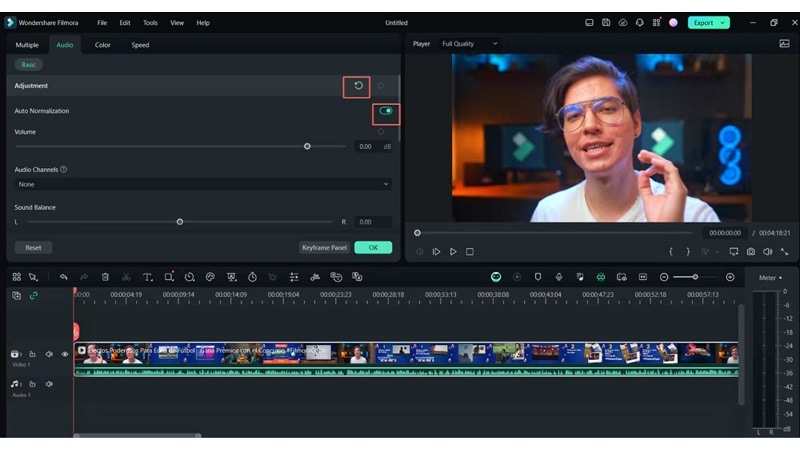The image size is (800, 450).
Task: Click the green AI copilot face icon
Action: coord(496,277)
